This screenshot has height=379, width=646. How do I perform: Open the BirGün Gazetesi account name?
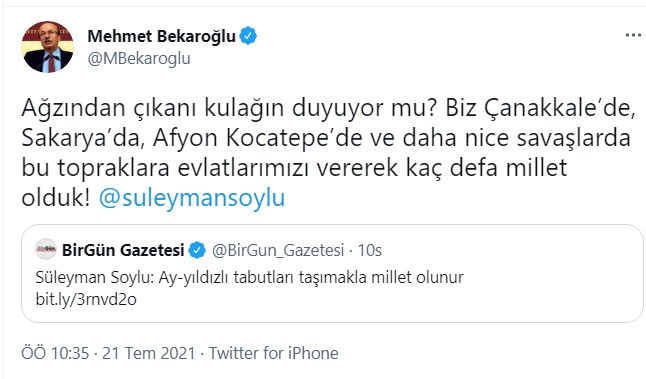coord(123,250)
